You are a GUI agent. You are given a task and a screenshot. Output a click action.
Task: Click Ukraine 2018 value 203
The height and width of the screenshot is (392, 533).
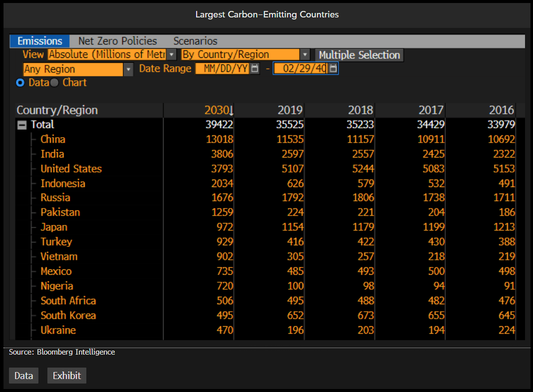click(x=366, y=330)
